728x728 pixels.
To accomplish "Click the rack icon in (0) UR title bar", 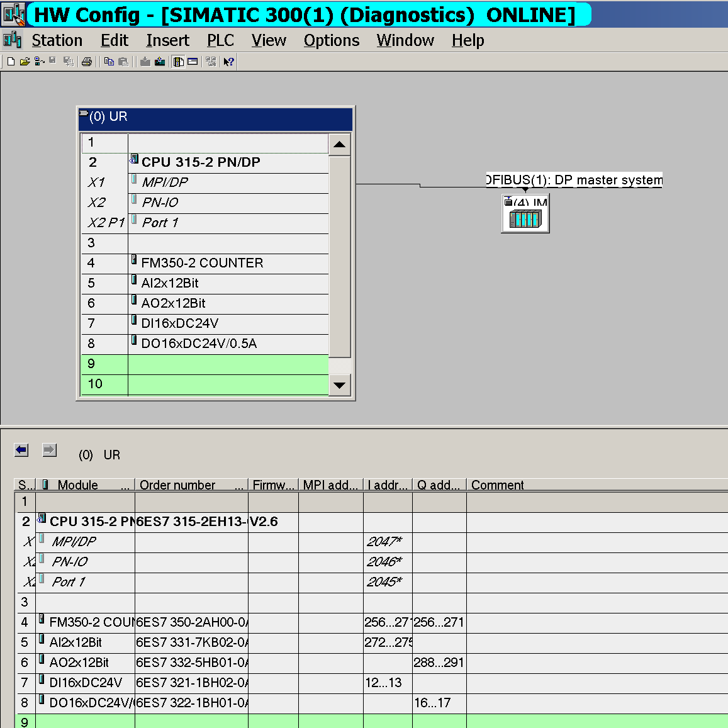I will pos(84,113).
